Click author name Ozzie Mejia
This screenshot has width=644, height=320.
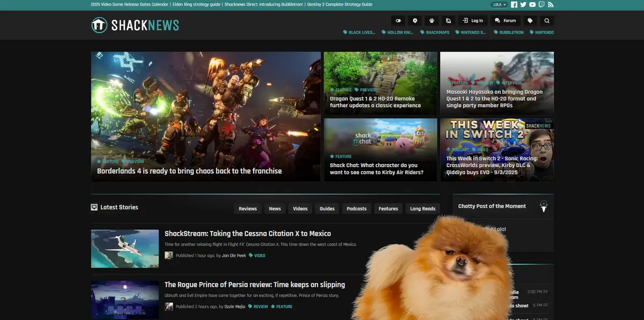click(233, 307)
